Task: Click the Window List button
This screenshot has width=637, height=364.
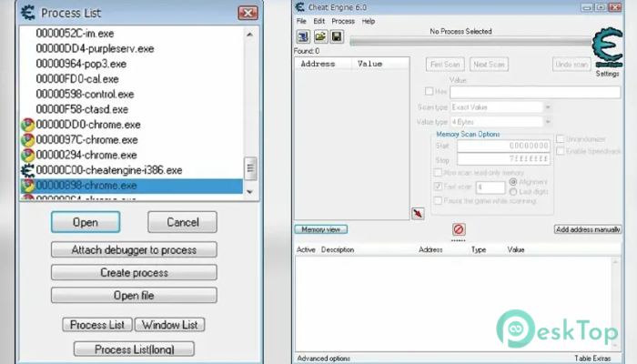Action: tap(170, 325)
